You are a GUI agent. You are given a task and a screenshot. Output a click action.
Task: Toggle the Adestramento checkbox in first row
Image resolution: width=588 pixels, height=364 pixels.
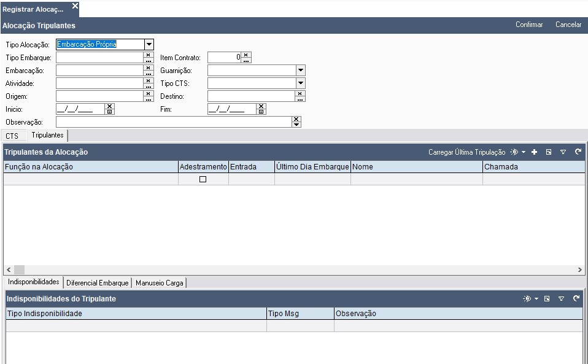pyautogui.click(x=203, y=179)
